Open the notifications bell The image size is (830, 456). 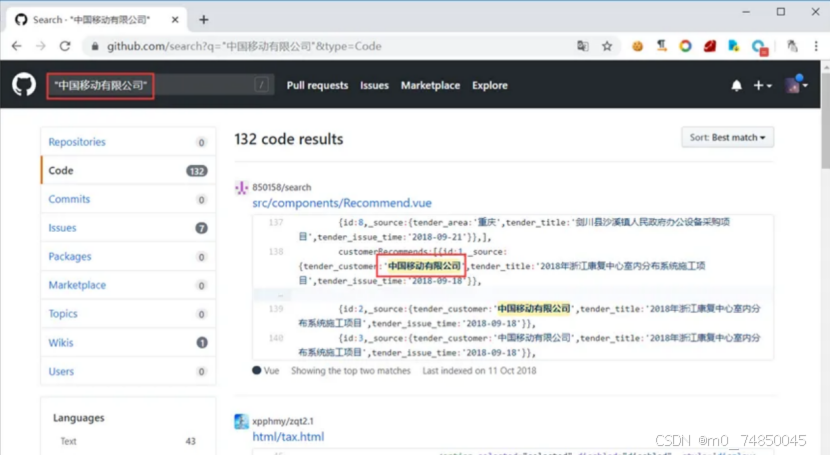[x=736, y=85]
